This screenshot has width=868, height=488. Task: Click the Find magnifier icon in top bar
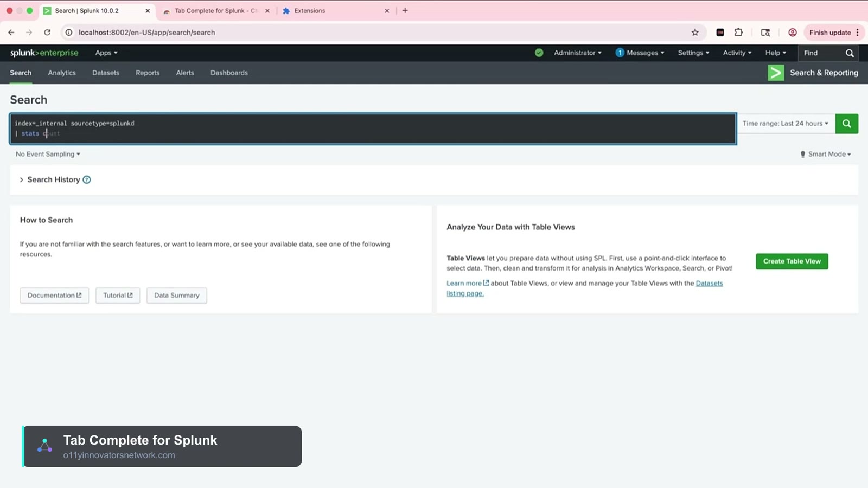850,53
